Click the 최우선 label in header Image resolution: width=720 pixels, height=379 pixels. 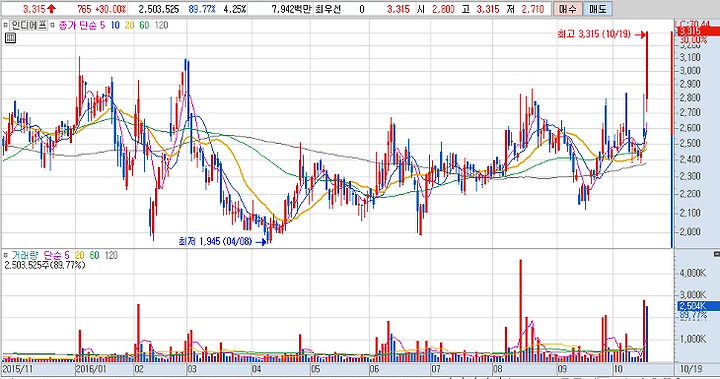[x=328, y=9]
